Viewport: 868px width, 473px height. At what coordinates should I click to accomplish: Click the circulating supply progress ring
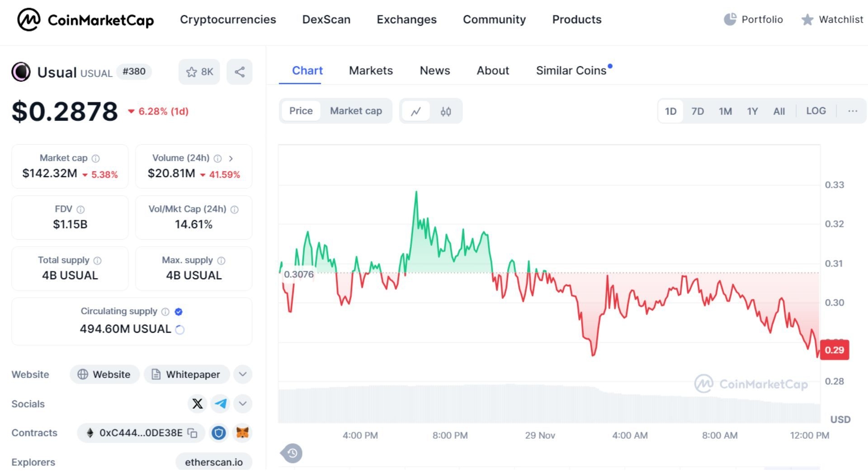(179, 330)
